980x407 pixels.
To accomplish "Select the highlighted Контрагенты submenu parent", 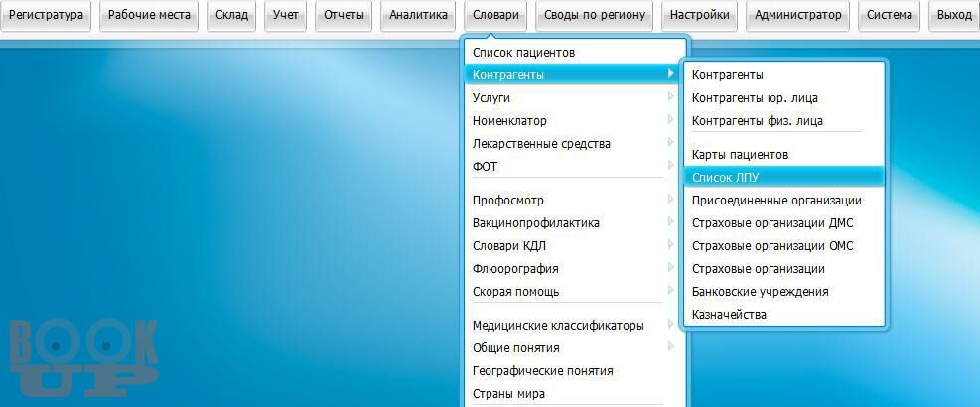I will point(574,75).
